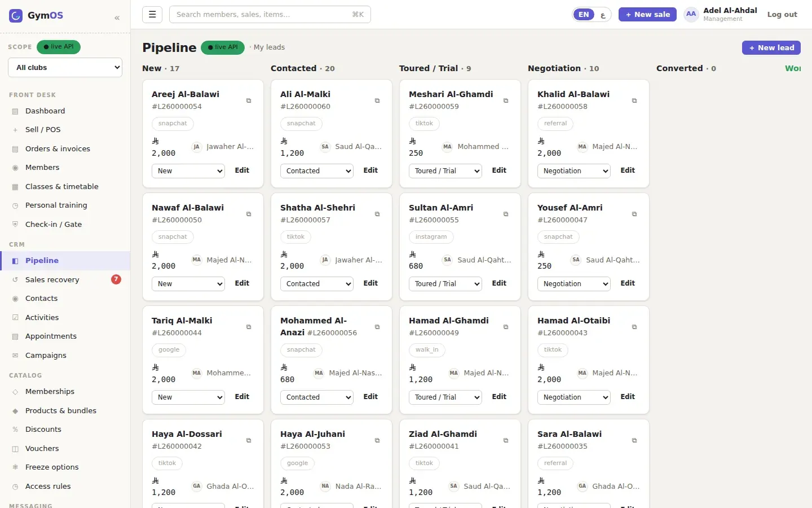Change Khalid Al-Balawi stage dropdown
This screenshot has width=812, height=508.
(574, 171)
